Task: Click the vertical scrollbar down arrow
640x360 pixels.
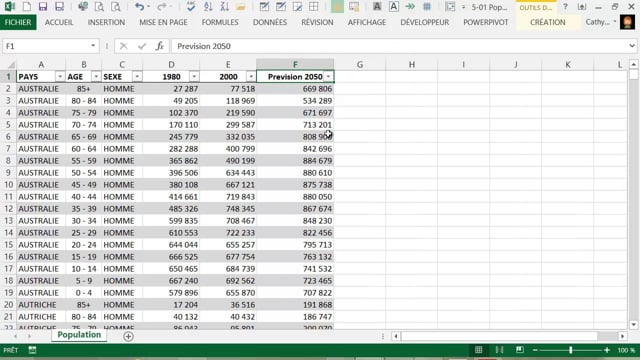Action: [x=633, y=325]
